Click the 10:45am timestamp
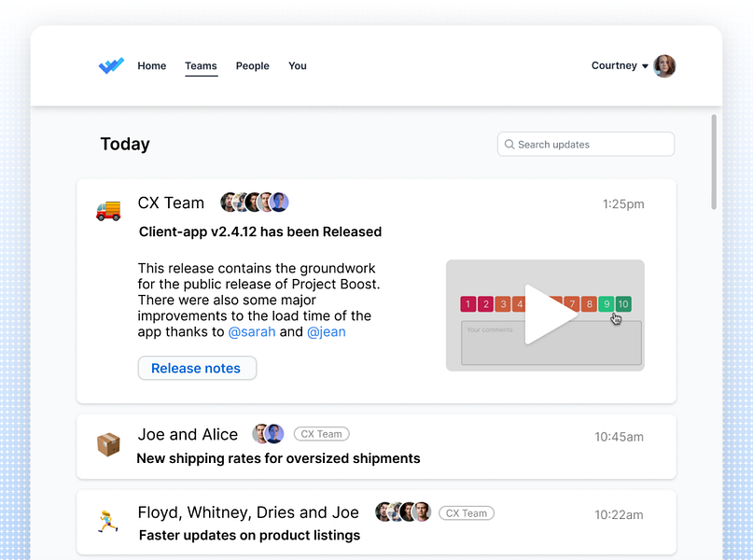This screenshot has height=560, width=753. coord(619,437)
